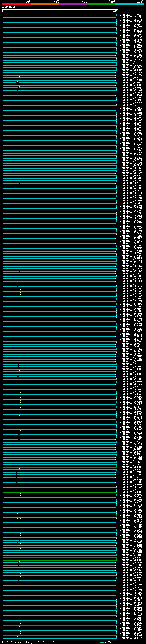
Task: Select the UniRef100_B9SD38 label
Action: [x=131, y=58]
